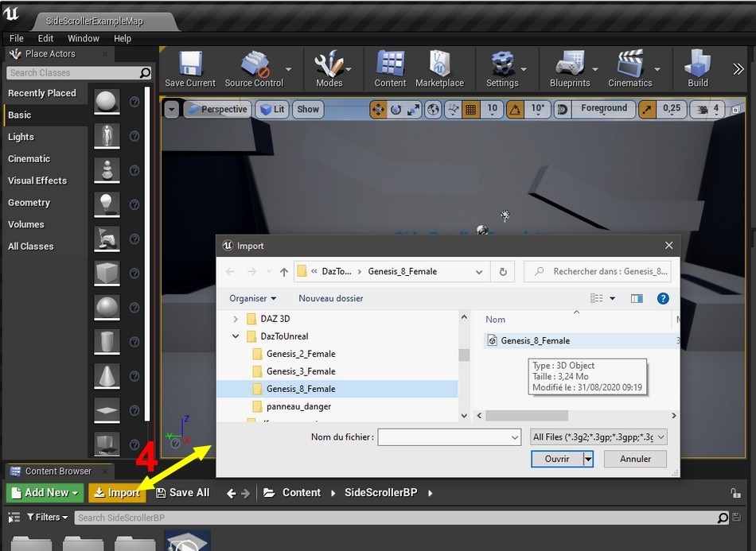The width and height of the screenshot is (756, 551).
Task: Expand hidden toolbar items double chevron
Action: (738, 69)
